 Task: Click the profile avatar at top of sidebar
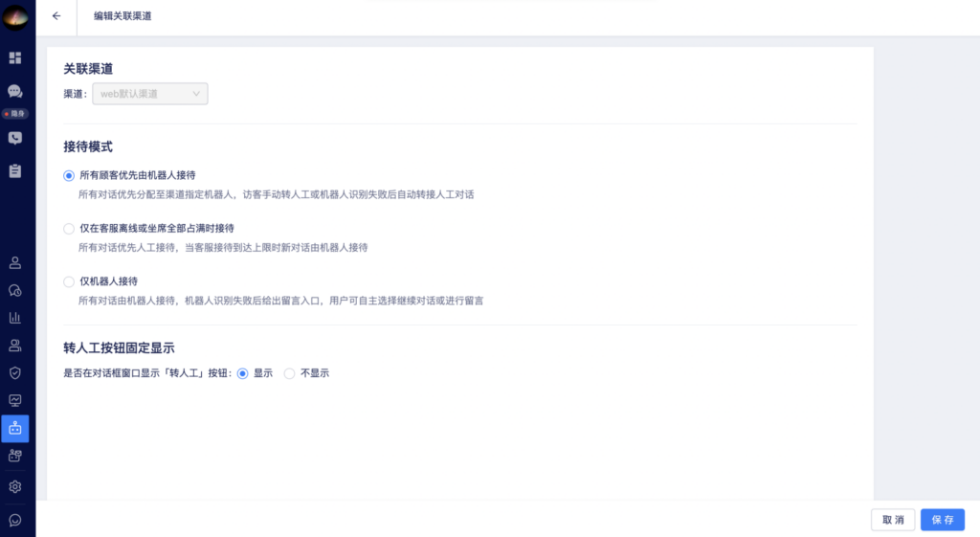[x=15, y=17]
